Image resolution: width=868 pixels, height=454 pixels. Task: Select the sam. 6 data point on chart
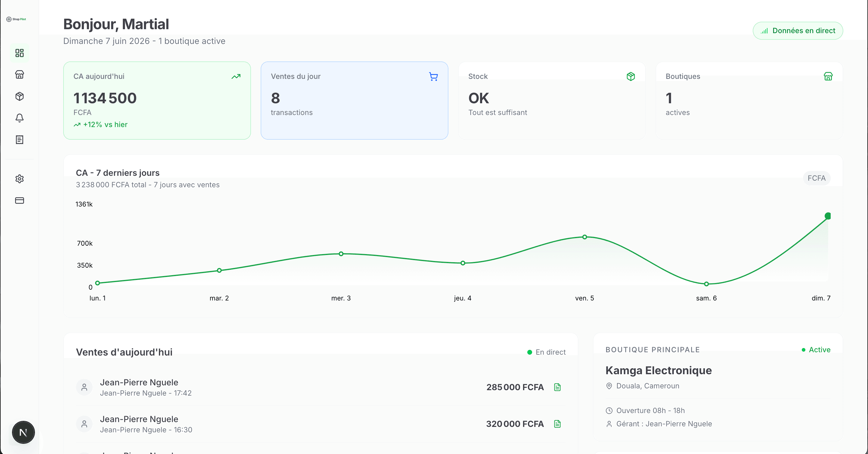click(707, 284)
